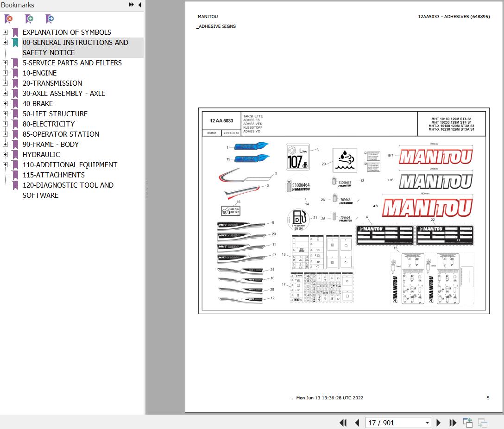504x429 pixels.
Task: Open the 110-ADDITIONAL EQUIPMENT bookmark
Action: coord(70,165)
